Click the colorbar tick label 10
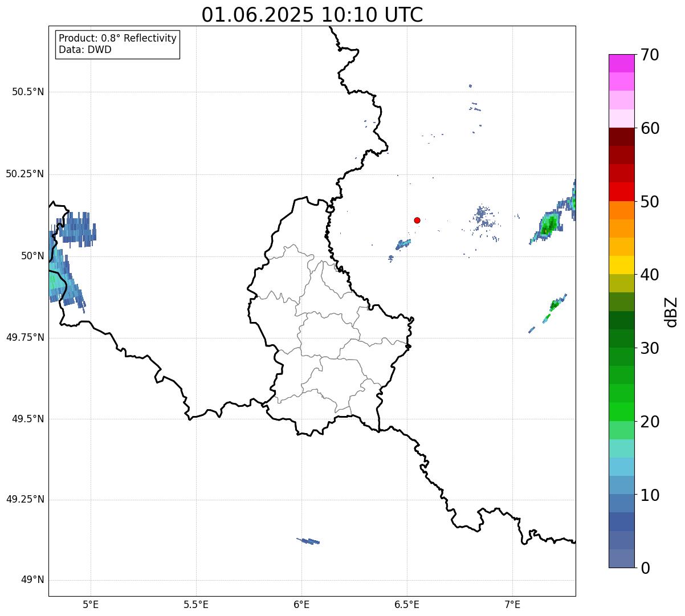 coord(650,495)
